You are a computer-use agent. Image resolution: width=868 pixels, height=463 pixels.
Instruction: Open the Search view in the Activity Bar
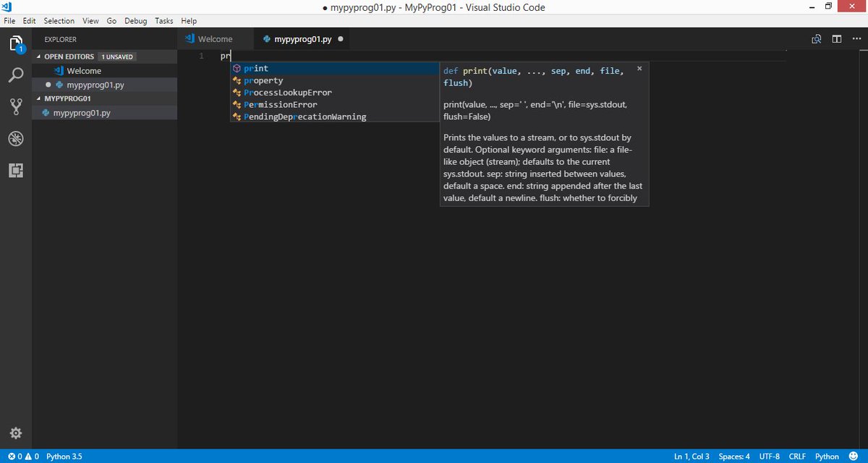point(16,75)
